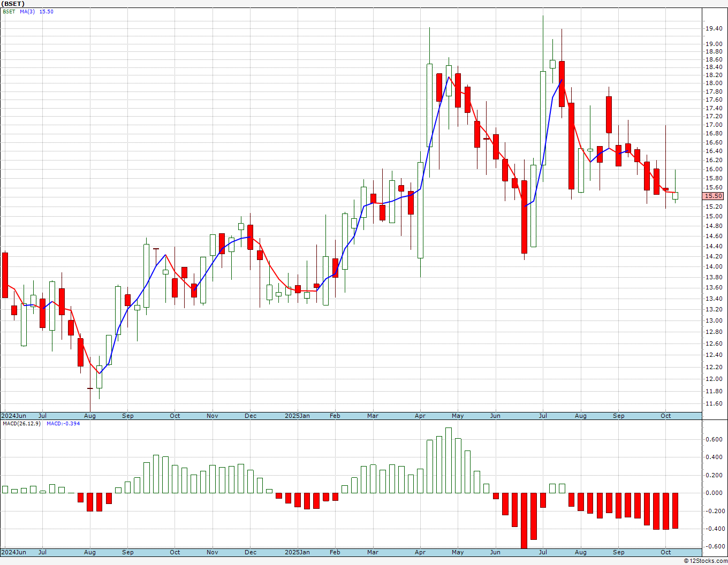The width and height of the screenshot is (728, 565).
Task: Select the highlighted 15.50 current price tag
Action: pos(714,196)
